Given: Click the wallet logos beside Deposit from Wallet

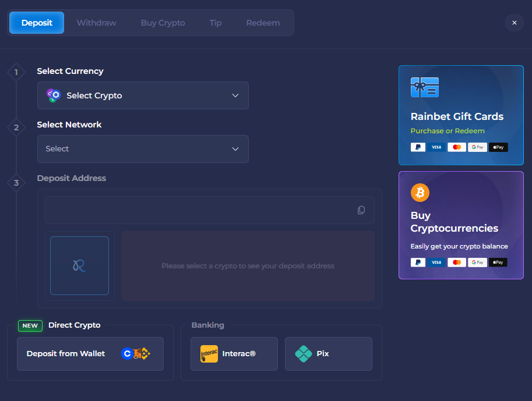Looking at the screenshot, I should [x=136, y=354].
